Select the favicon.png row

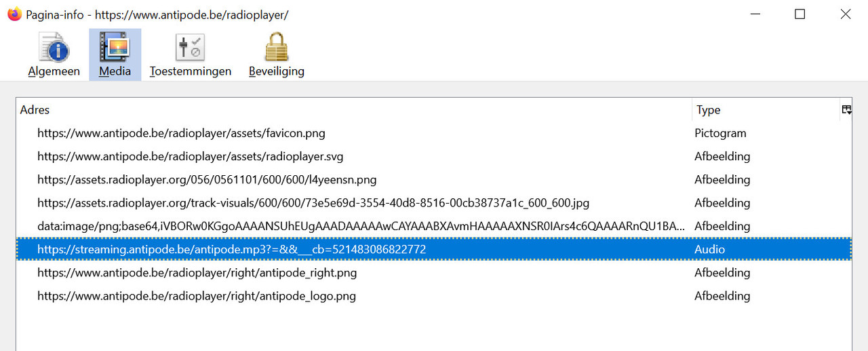tap(434, 133)
